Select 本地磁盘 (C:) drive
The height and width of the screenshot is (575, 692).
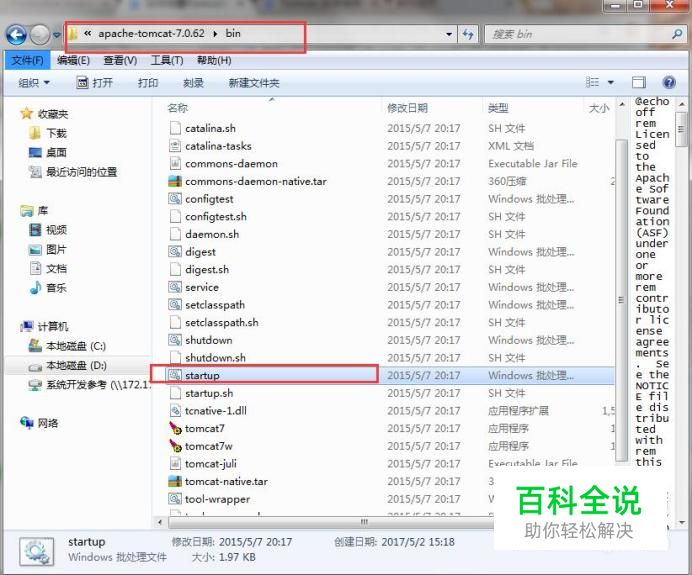[x=67, y=346]
